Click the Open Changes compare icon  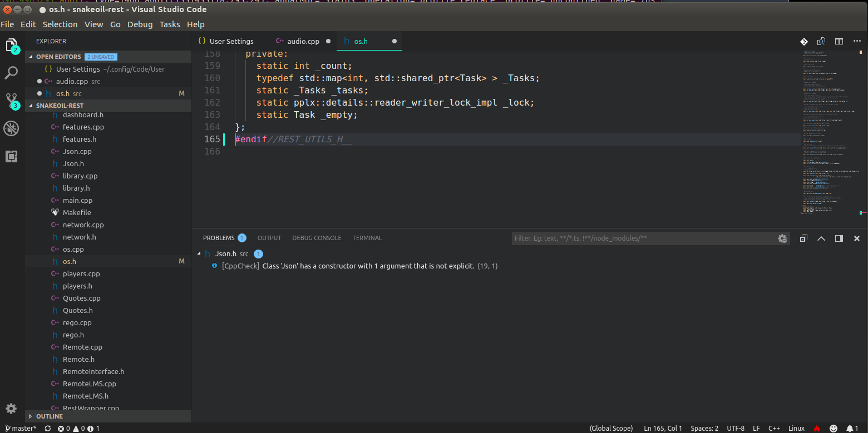click(x=821, y=41)
